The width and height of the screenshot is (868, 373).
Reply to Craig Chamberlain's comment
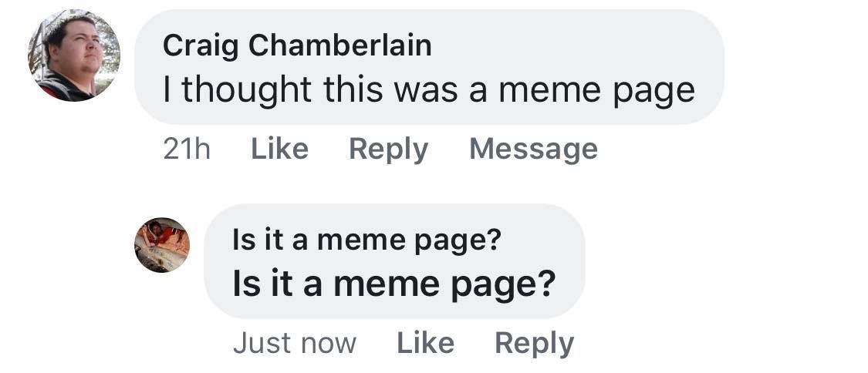(388, 150)
